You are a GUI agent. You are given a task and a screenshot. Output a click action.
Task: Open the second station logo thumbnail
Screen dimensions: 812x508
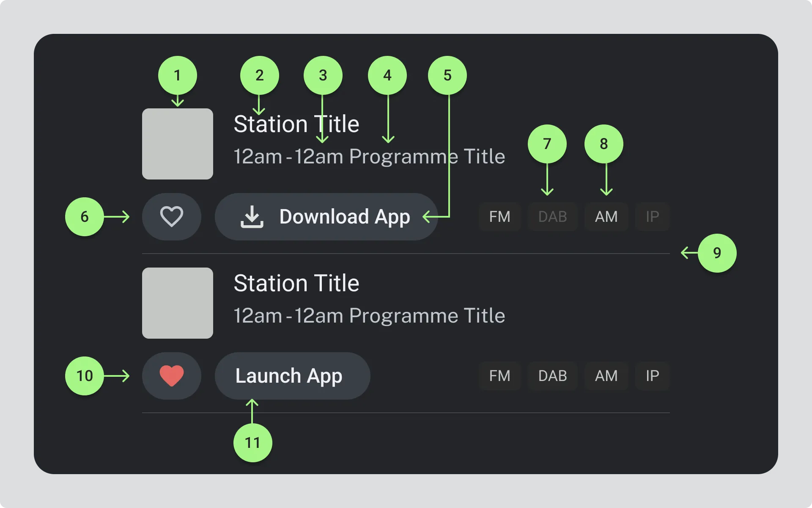tap(177, 303)
